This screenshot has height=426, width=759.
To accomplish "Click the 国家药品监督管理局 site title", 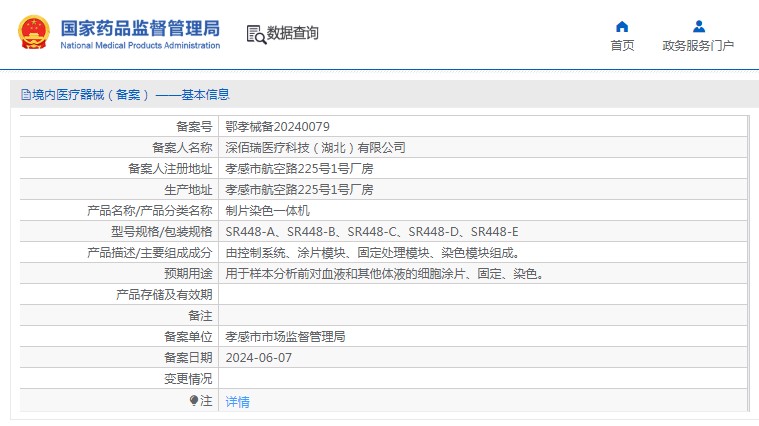I will point(140,27).
